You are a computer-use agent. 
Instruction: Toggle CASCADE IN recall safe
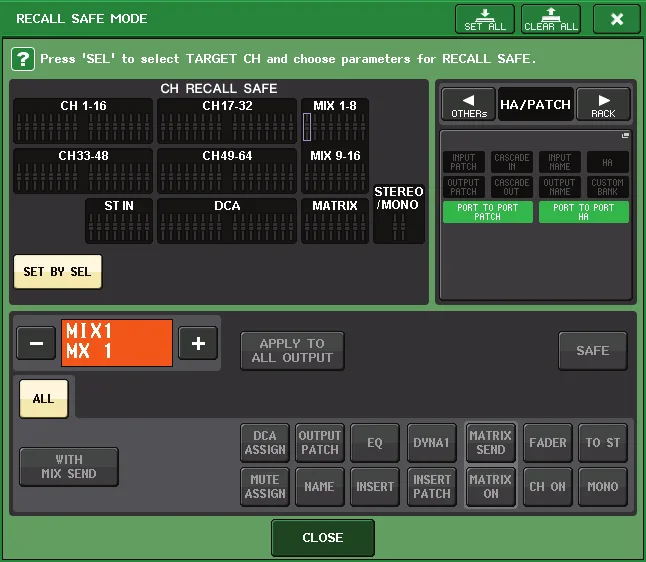[x=511, y=162]
